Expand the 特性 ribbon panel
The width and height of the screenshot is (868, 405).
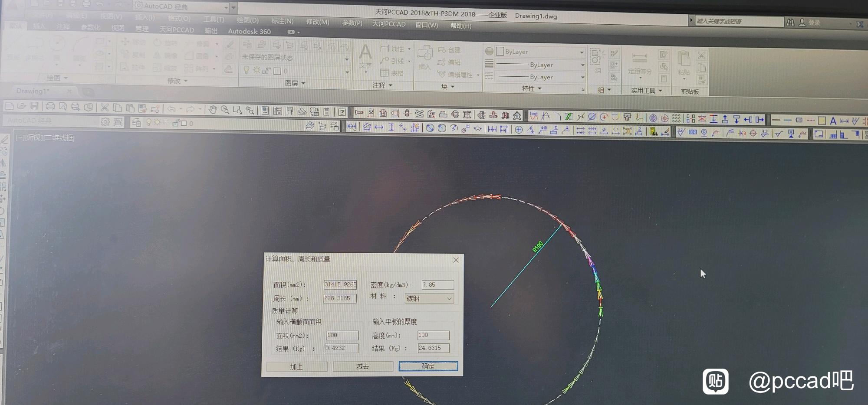pos(532,88)
